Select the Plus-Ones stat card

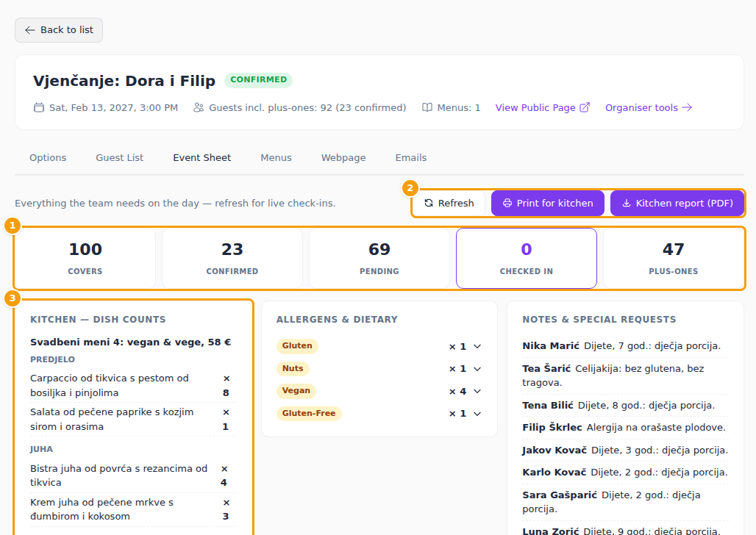[x=674, y=259]
